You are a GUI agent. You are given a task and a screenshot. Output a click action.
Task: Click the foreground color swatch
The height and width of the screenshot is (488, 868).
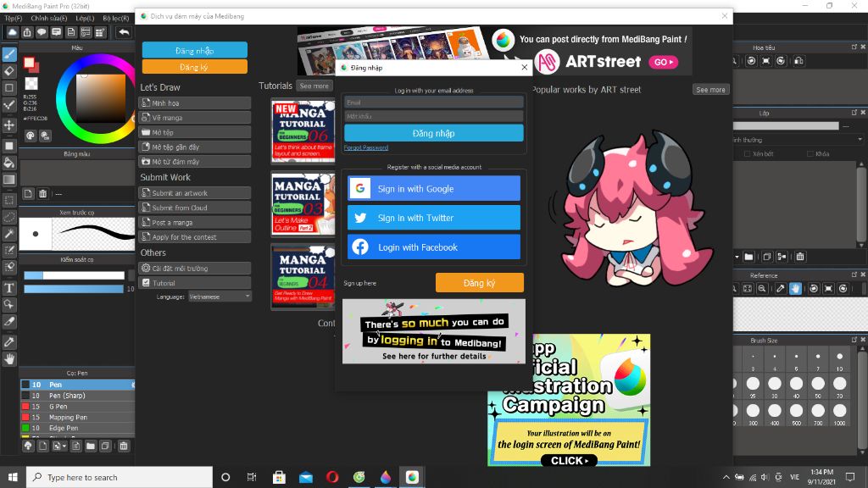(x=30, y=63)
